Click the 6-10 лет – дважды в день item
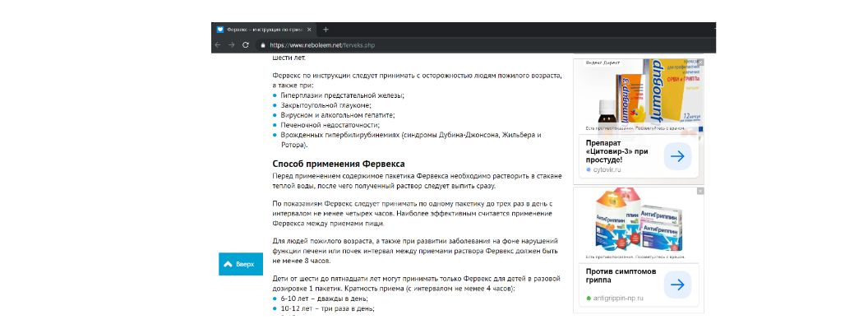Image resolution: width=868 pixels, height=324 pixels. tap(324, 299)
